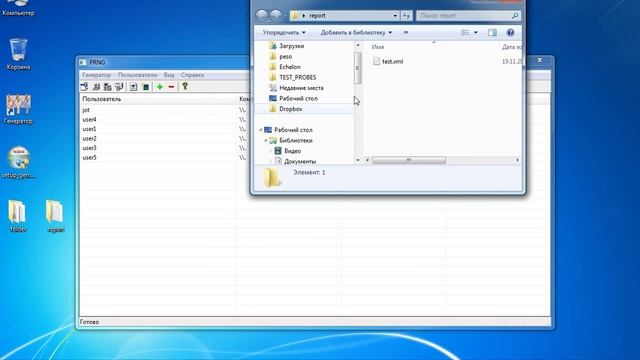Open the Пользователи menu in PRNG
640x360 pixels.
point(137,75)
